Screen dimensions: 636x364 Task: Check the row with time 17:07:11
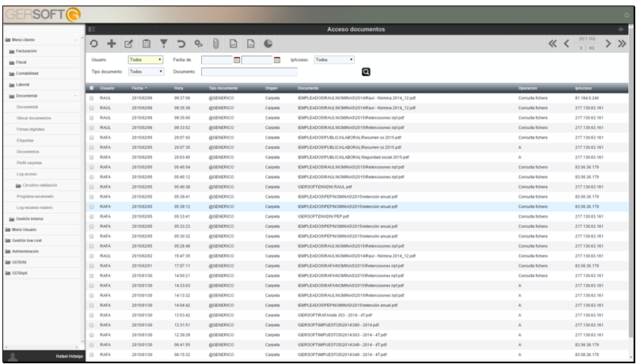92,266
